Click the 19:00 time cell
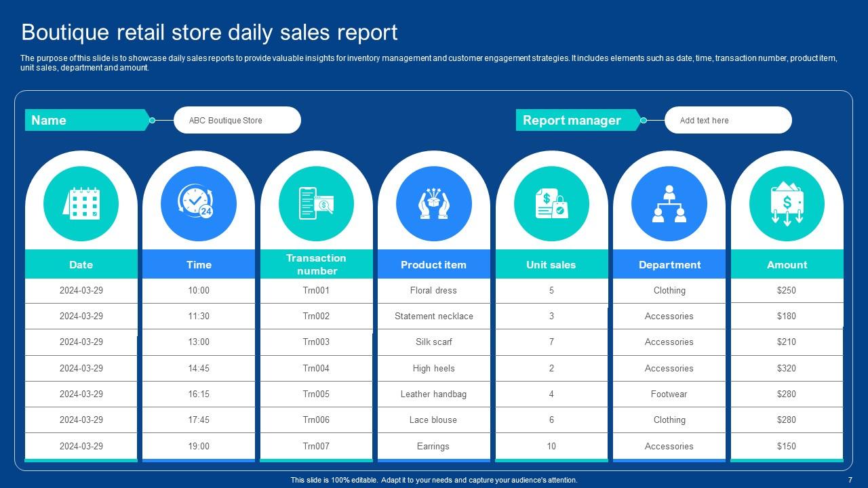The width and height of the screenshot is (868, 488). click(x=199, y=446)
